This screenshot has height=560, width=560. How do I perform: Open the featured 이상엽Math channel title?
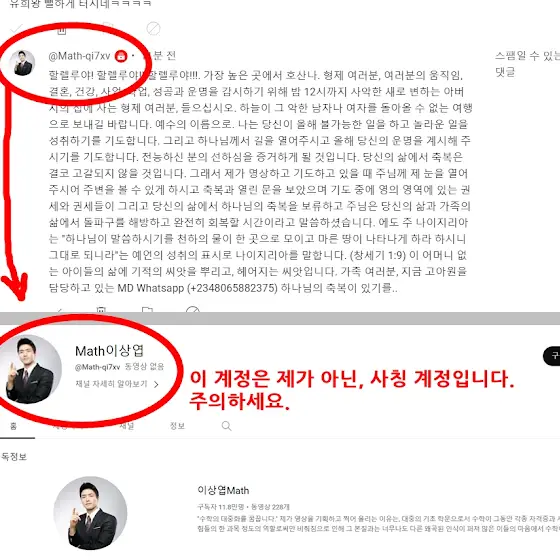coord(223,490)
